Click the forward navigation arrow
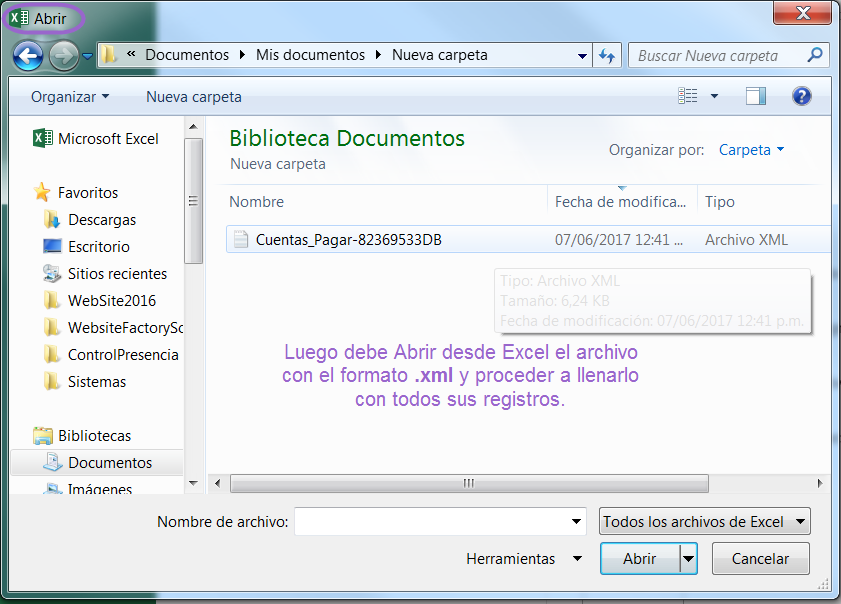 (62, 55)
